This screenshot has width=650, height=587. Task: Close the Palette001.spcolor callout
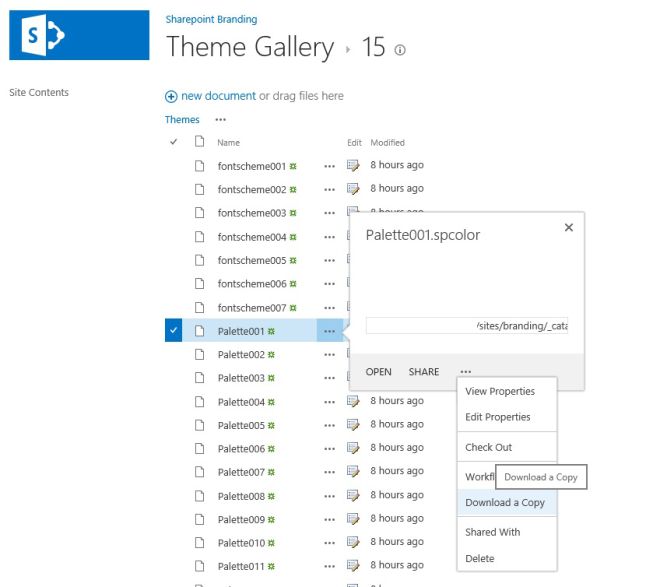click(x=569, y=228)
